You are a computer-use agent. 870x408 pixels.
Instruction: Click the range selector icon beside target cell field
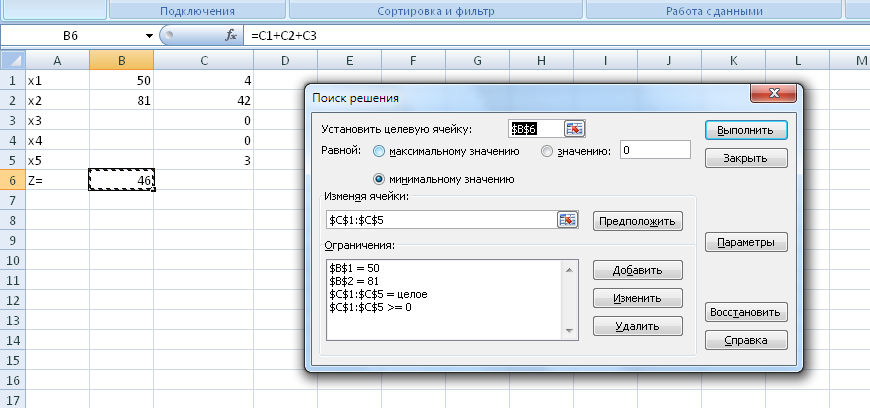point(574,129)
